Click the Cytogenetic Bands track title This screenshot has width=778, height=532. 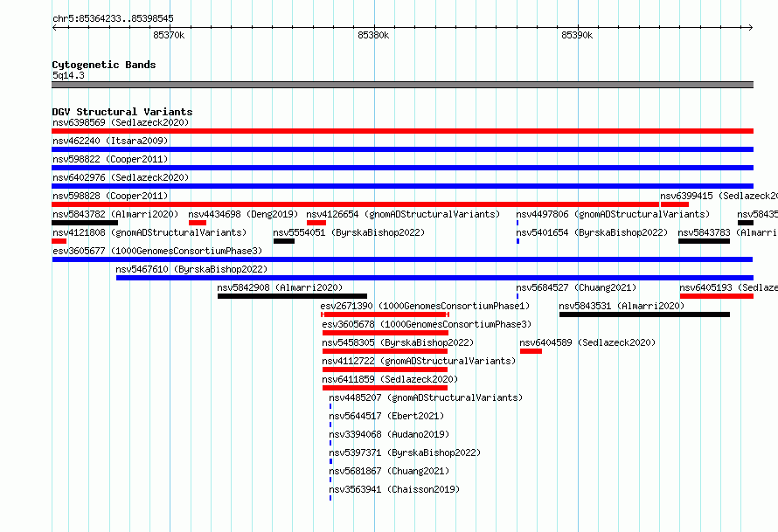[x=104, y=65]
